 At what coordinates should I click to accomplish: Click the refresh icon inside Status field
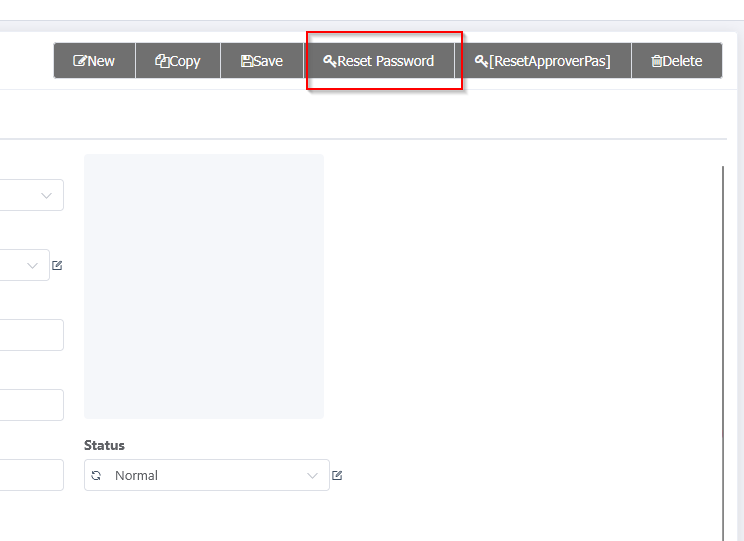click(96, 476)
